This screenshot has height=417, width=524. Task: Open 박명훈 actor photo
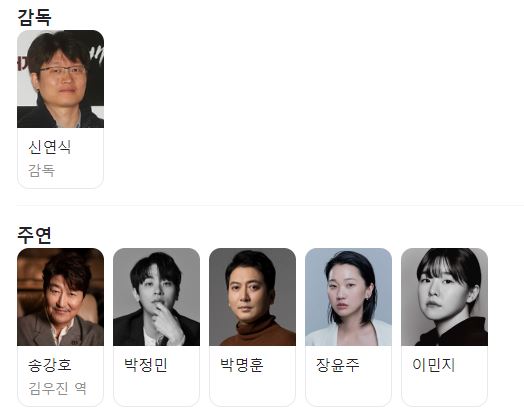pyautogui.click(x=252, y=297)
